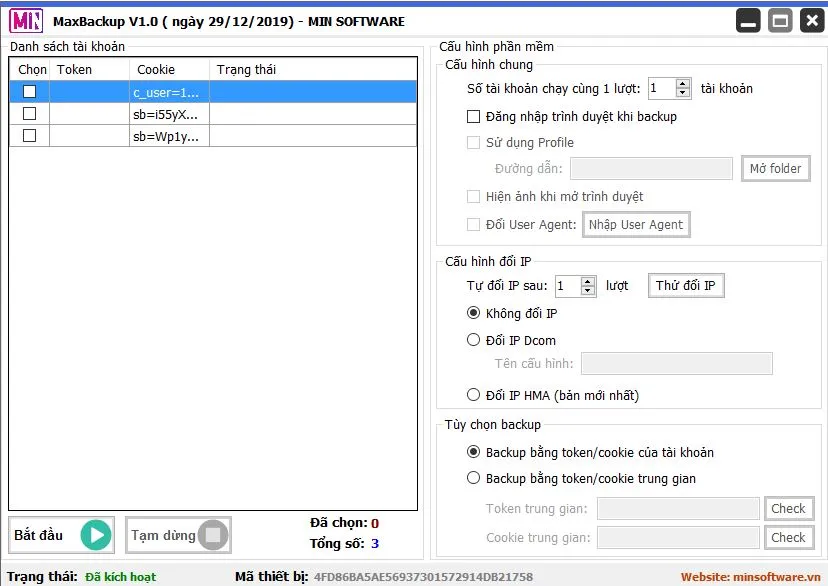Minimize the MaxBackup window
Image resolution: width=828 pixels, height=586 pixels.
tap(748, 21)
